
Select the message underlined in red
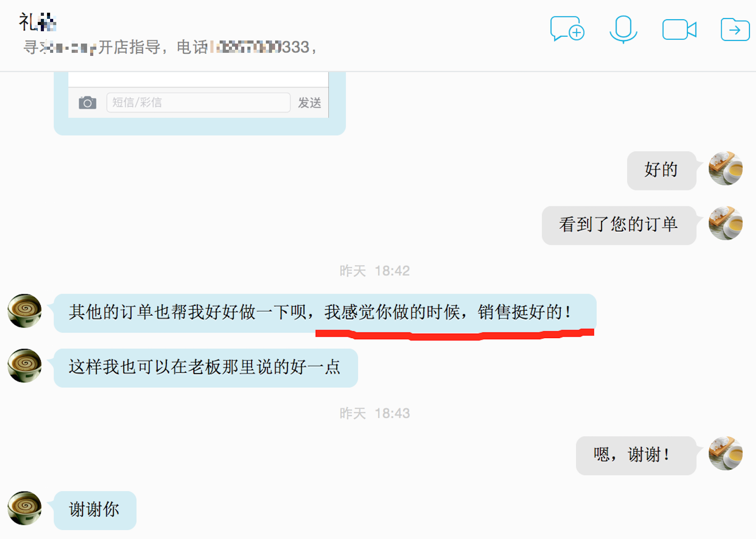(x=325, y=313)
